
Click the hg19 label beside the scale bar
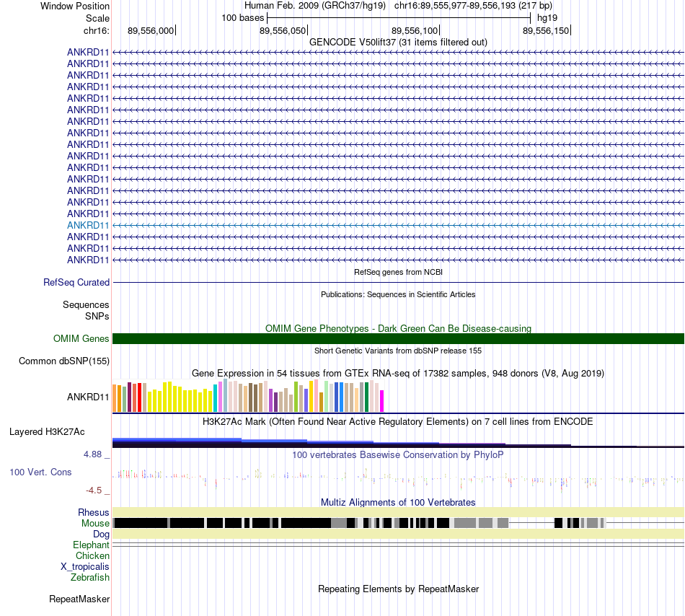pyautogui.click(x=547, y=18)
